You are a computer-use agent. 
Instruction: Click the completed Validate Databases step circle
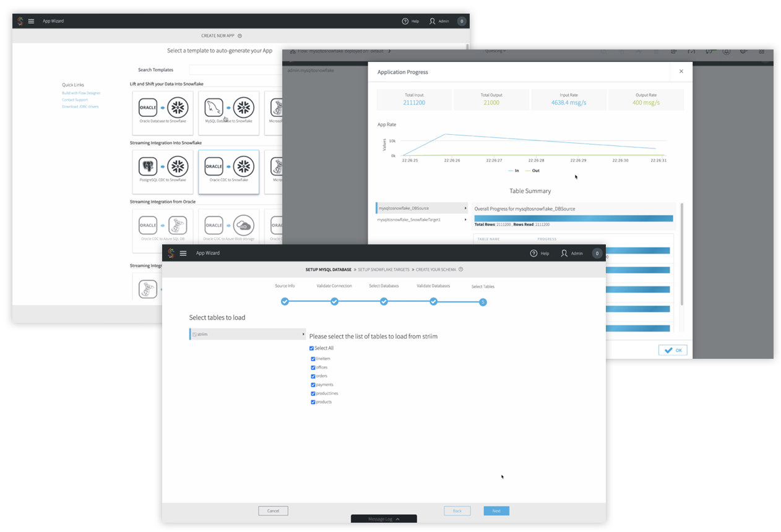pos(433,301)
